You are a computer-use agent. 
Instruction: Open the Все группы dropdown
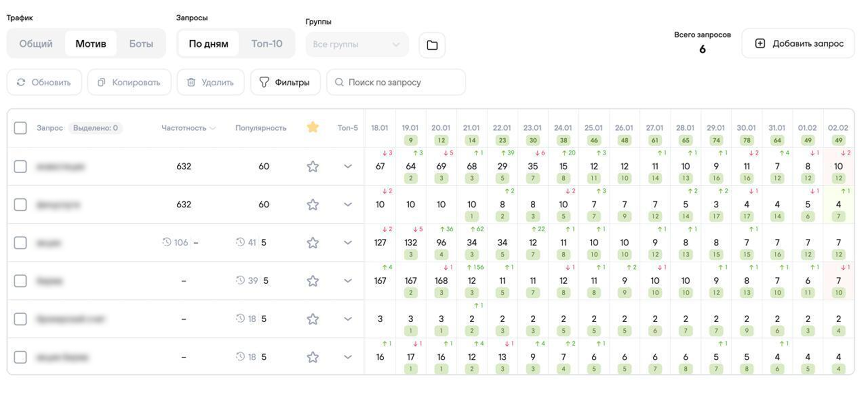point(357,44)
